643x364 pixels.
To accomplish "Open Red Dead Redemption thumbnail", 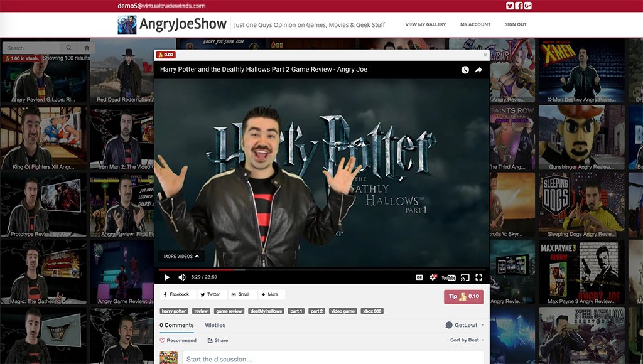I will pos(122,70).
